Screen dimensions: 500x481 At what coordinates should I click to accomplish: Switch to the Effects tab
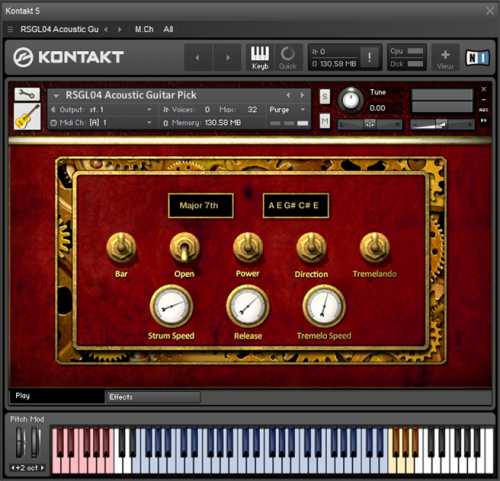click(153, 397)
